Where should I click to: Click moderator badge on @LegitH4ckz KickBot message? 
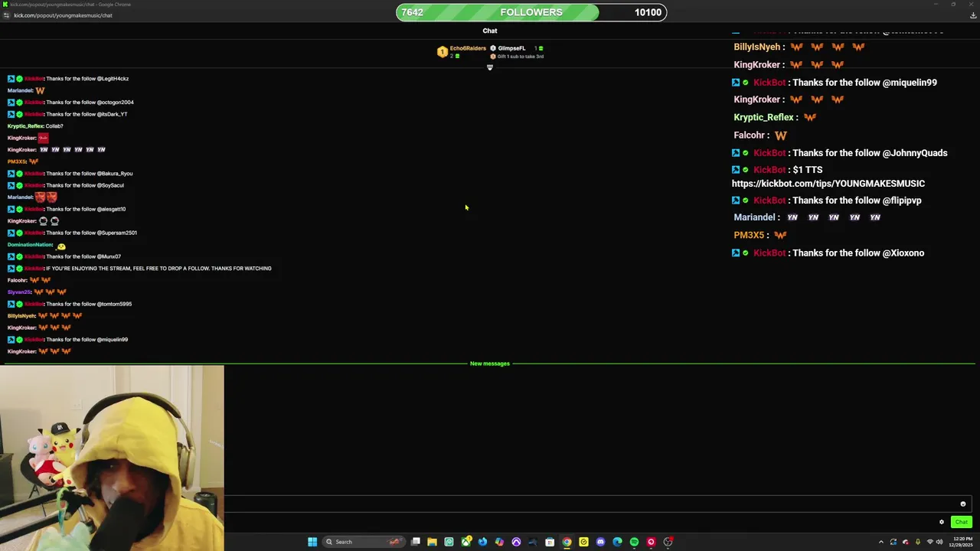[11, 79]
